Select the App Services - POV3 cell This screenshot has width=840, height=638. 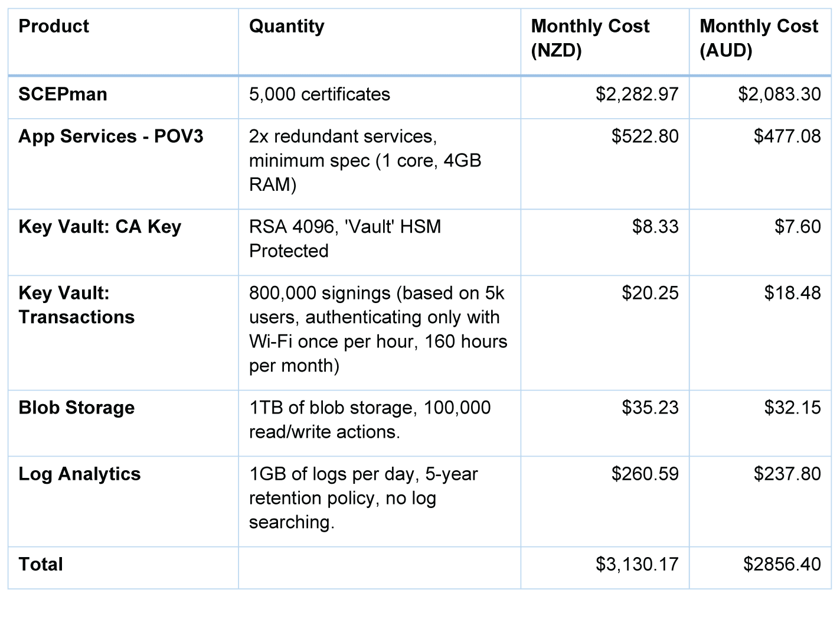click(x=111, y=136)
